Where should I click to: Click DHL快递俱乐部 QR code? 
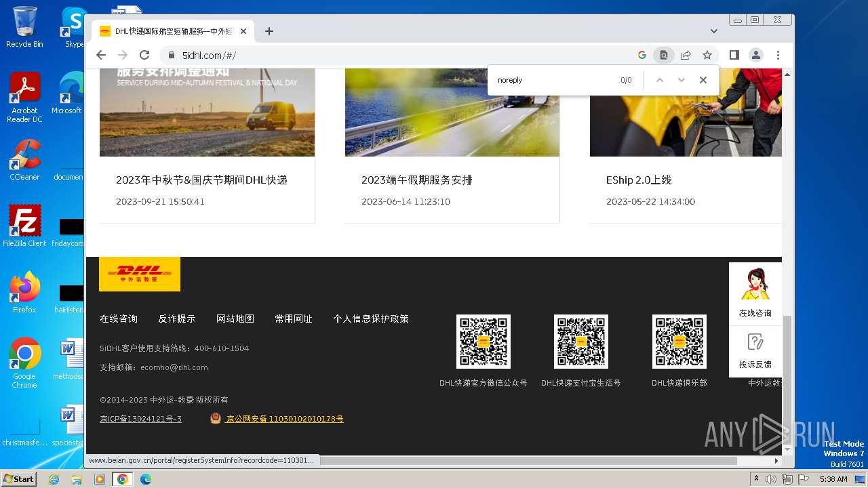click(679, 342)
